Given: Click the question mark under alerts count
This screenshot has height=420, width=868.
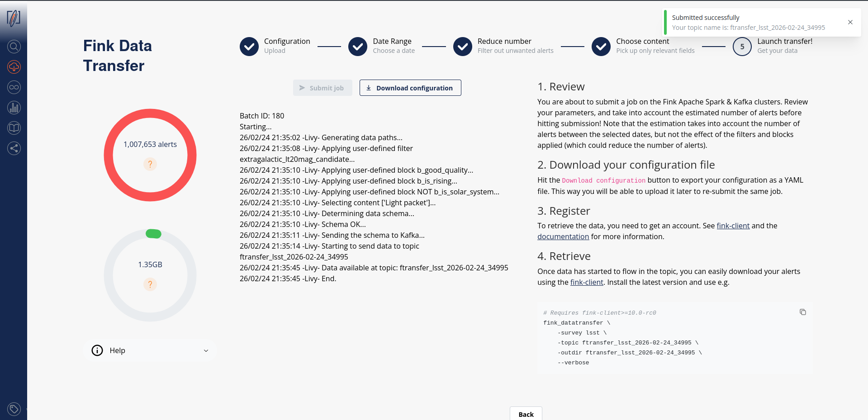Looking at the screenshot, I should (x=150, y=164).
